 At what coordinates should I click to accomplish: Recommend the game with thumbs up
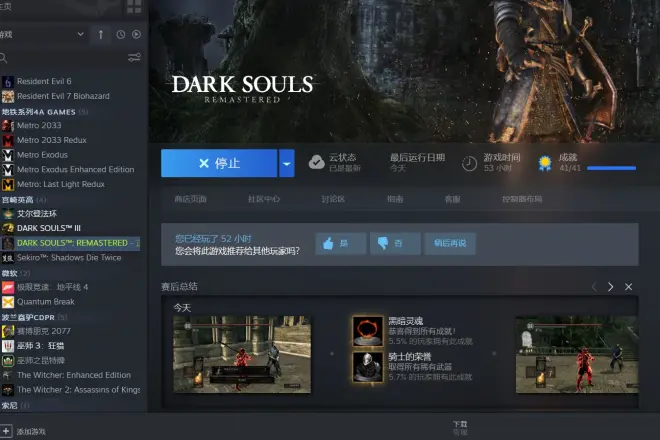point(340,243)
